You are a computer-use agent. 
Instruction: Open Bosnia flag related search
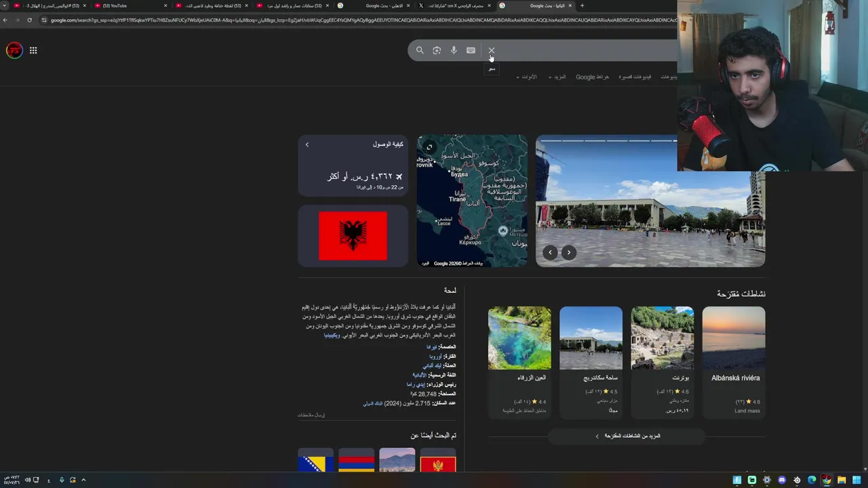316,460
